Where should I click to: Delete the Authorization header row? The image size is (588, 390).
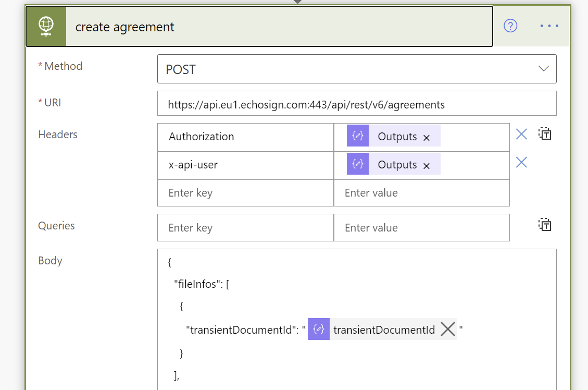tap(521, 134)
